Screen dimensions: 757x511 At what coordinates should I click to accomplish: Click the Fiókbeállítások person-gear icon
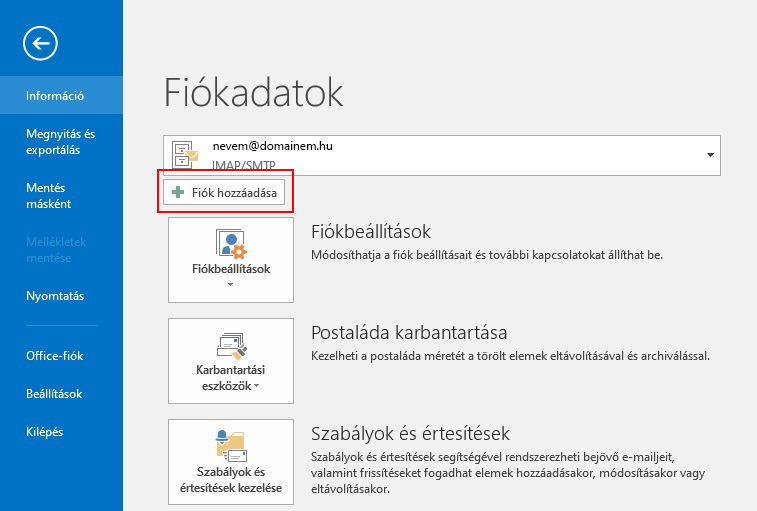231,243
